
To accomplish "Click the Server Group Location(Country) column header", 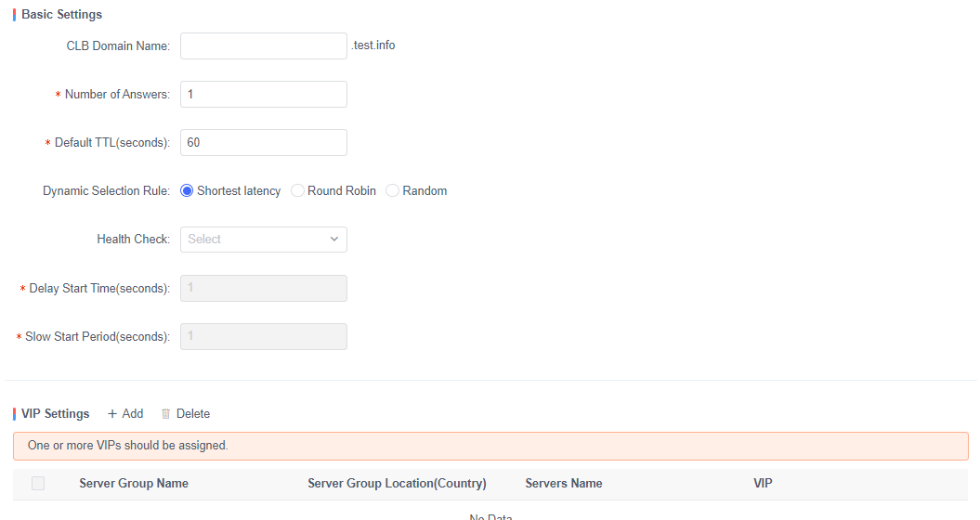I will click(397, 483).
